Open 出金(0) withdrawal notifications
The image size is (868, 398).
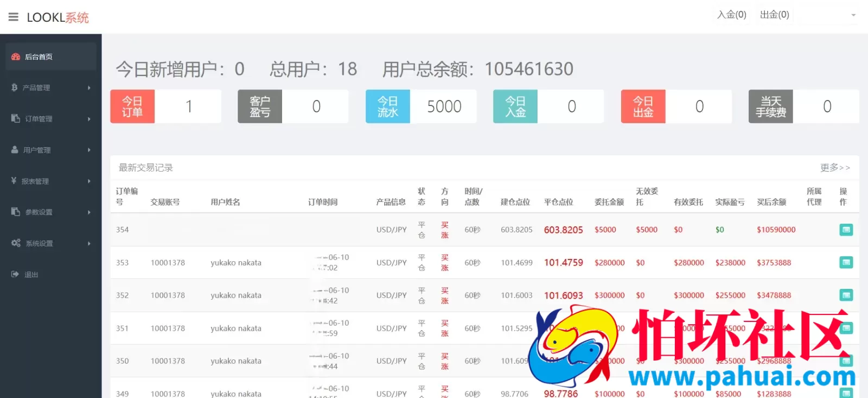774,15
